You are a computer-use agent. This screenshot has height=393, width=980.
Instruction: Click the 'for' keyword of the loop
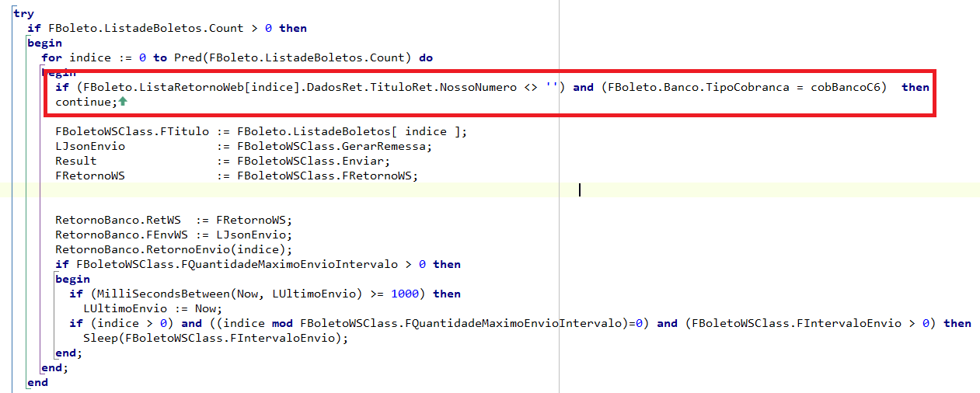tap(51, 57)
